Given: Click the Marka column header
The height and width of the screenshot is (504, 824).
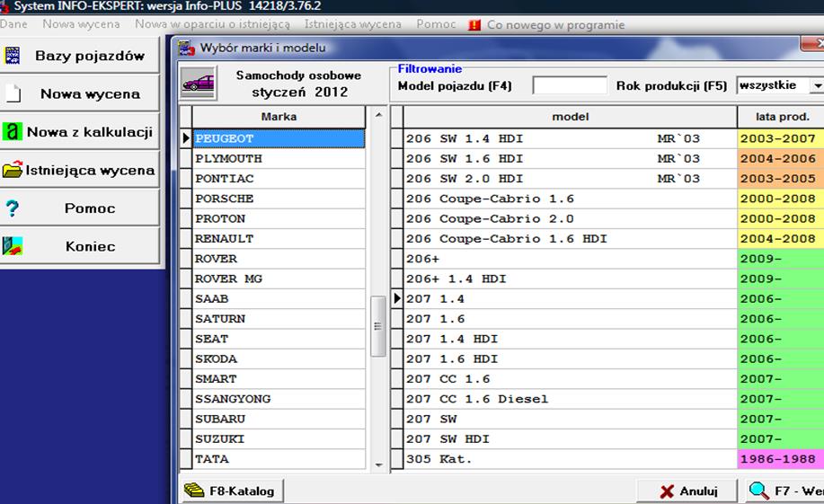Looking at the screenshot, I should [x=279, y=117].
